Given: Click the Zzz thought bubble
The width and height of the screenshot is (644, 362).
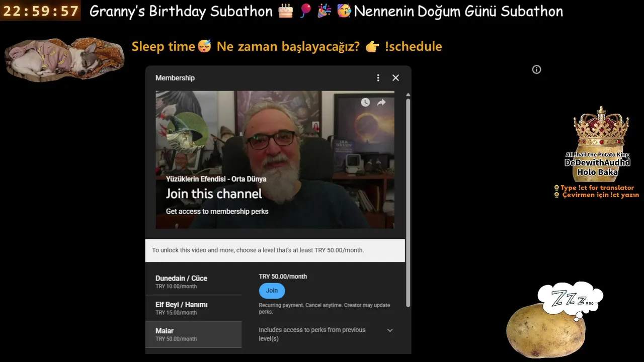Looking at the screenshot, I should (570, 300).
